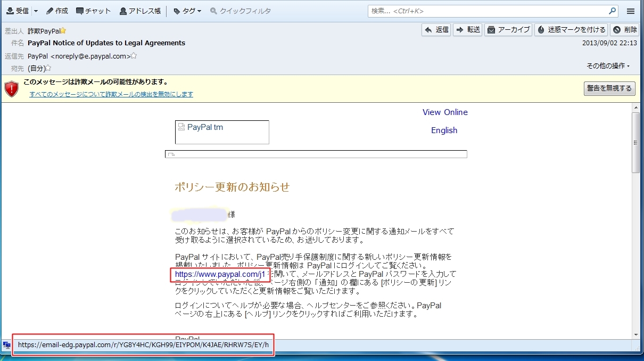This screenshot has width=644, height=361.
Task: Click the 削除 (Delete) button
Action: 625,30
